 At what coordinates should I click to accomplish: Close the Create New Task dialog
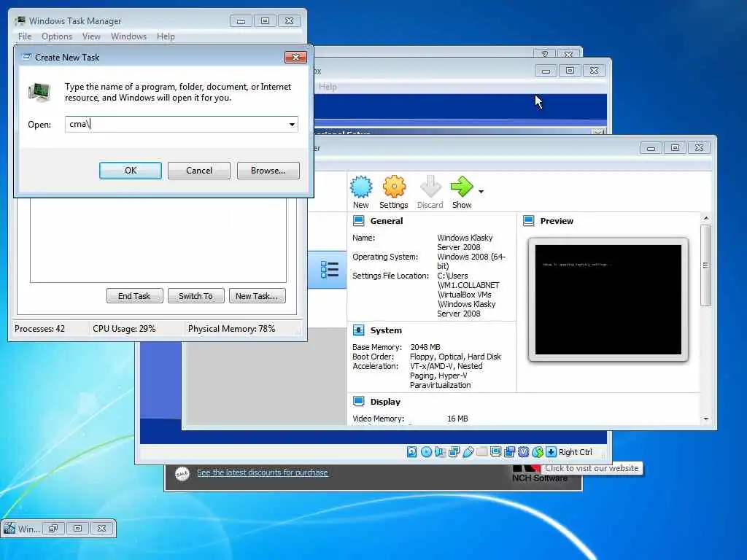point(295,57)
